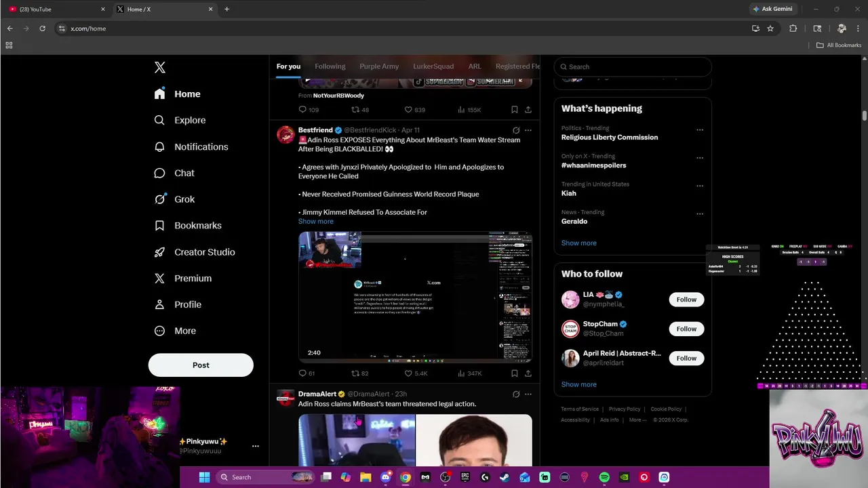Image resolution: width=868 pixels, height=488 pixels.
Task: Click Grok icon on Bestfriend post
Action: coord(516,130)
